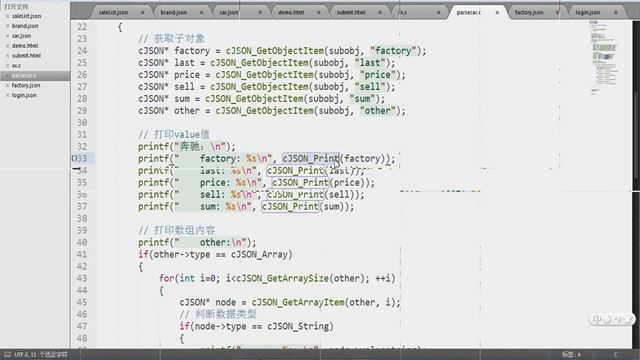Screen dimensions: 640x360
Task: Open login.json in the sidebar
Action: 24,95
